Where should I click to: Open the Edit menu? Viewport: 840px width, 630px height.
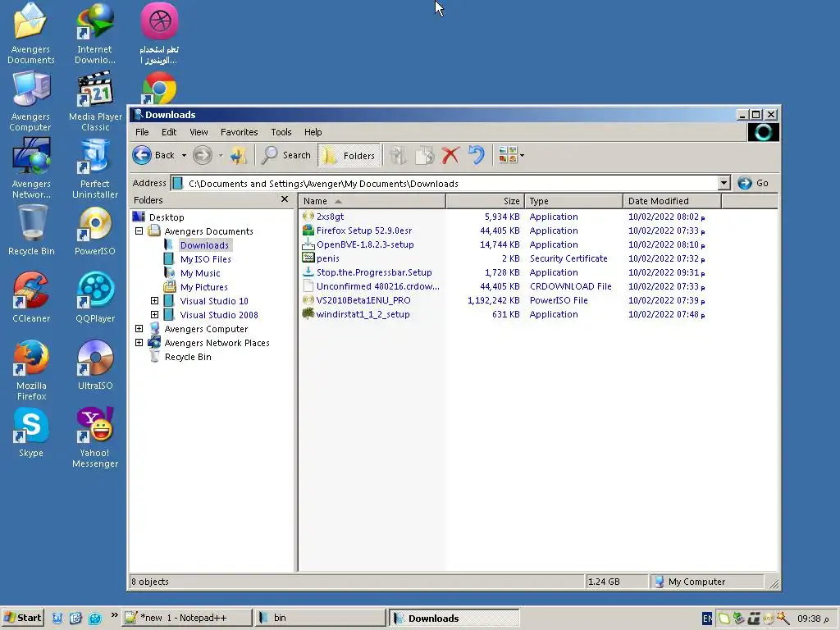tap(169, 132)
